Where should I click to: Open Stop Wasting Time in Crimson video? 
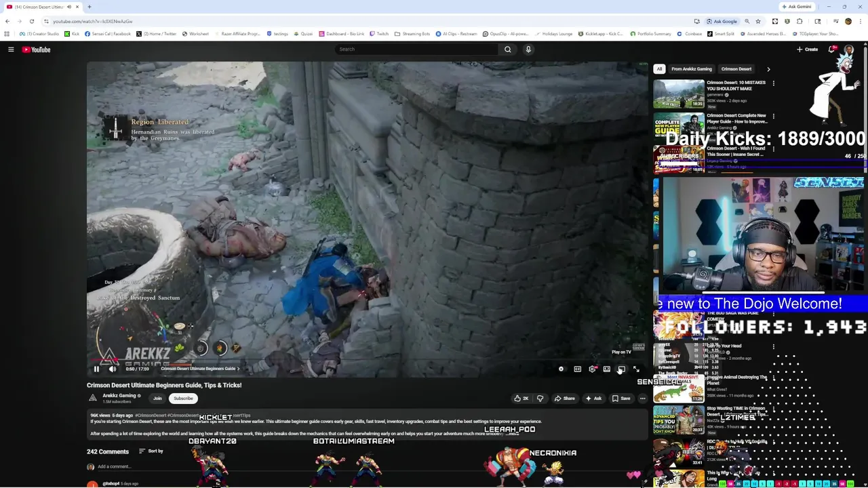[679, 420]
